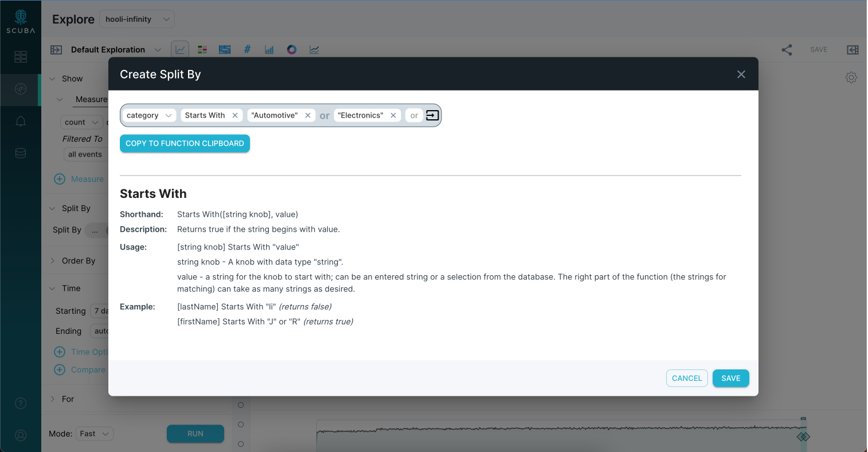Image resolution: width=868 pixels, height=452 pixels.
Task: Open the Explore compass icon in sidebar
Action: [21, 89]
